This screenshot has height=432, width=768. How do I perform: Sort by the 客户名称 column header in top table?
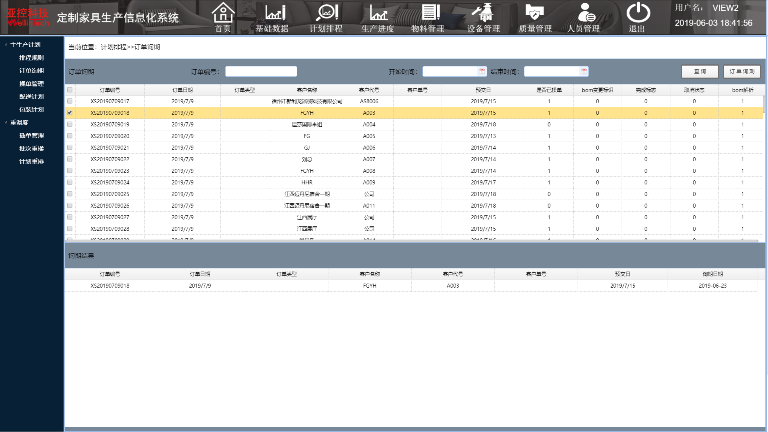[307, 90]
